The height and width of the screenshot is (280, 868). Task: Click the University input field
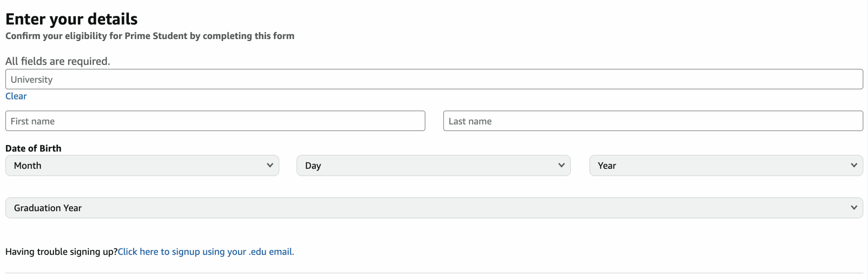pyautogui.click(x=434, y=79)
